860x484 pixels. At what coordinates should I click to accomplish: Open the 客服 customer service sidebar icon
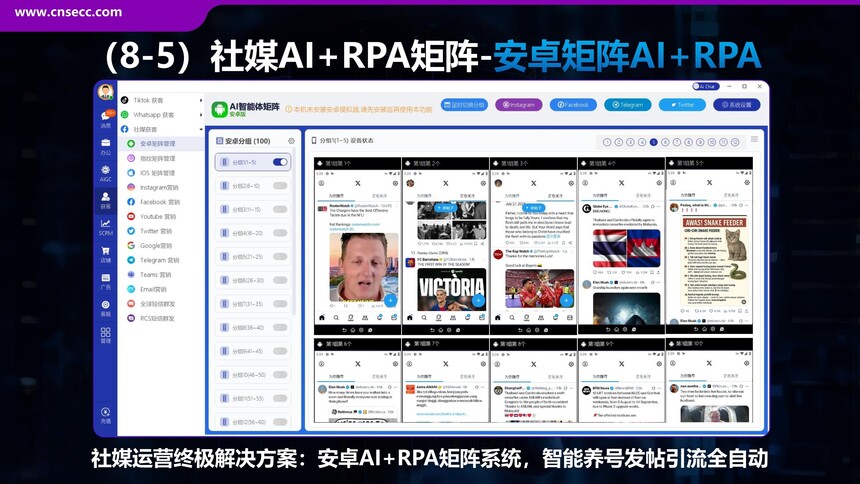pos(105,308)
